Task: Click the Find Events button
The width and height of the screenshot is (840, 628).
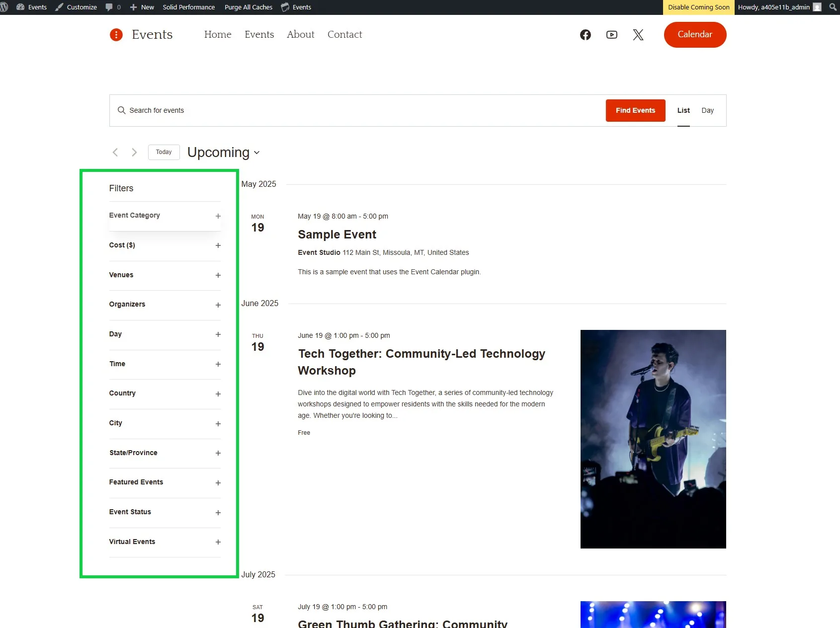Action: (x=635, y=110)
